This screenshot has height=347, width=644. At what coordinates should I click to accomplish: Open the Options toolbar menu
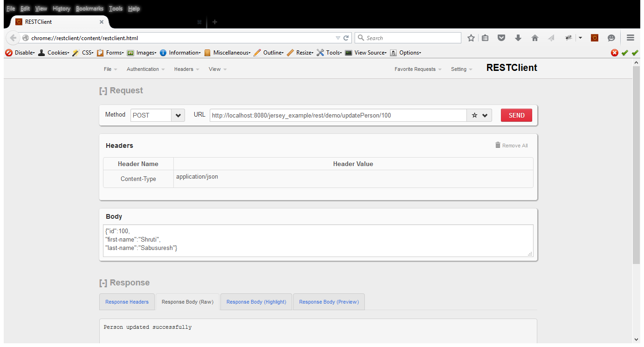click(405, 53)
